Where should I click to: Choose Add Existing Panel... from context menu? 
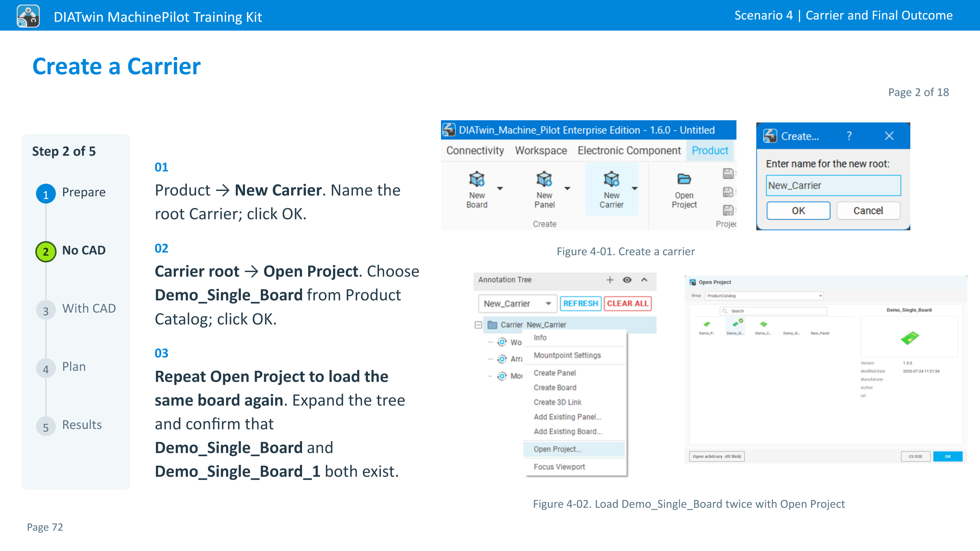[x=574, y=417]
